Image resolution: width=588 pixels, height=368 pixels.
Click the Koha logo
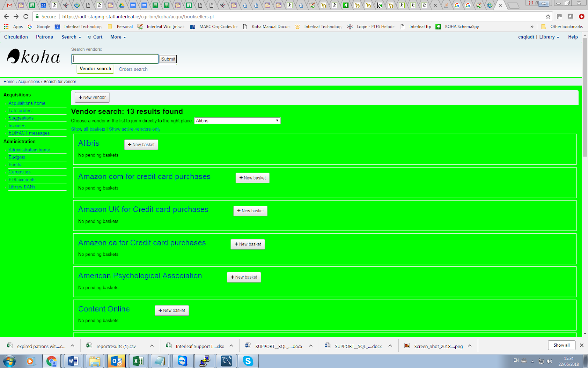coord(34,56)
